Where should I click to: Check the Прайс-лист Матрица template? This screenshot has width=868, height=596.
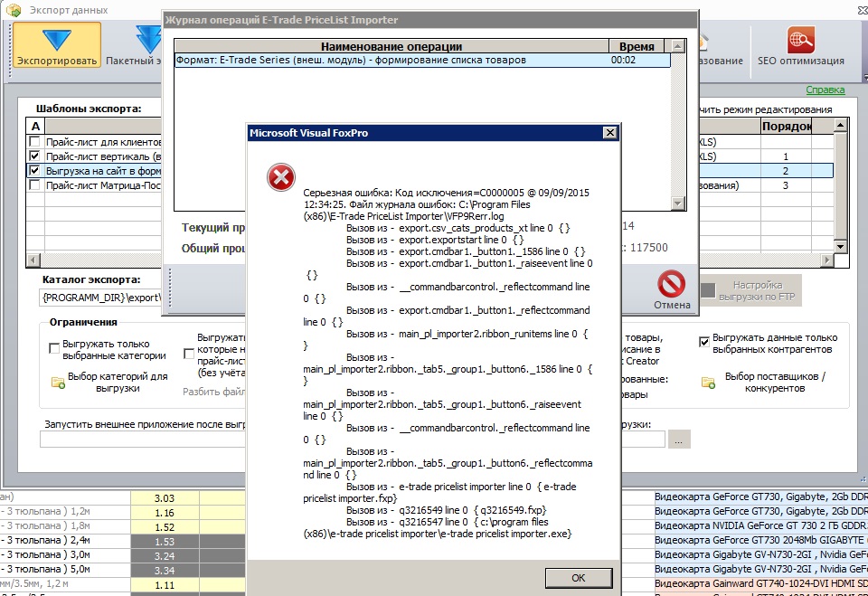tap(34, 185)
